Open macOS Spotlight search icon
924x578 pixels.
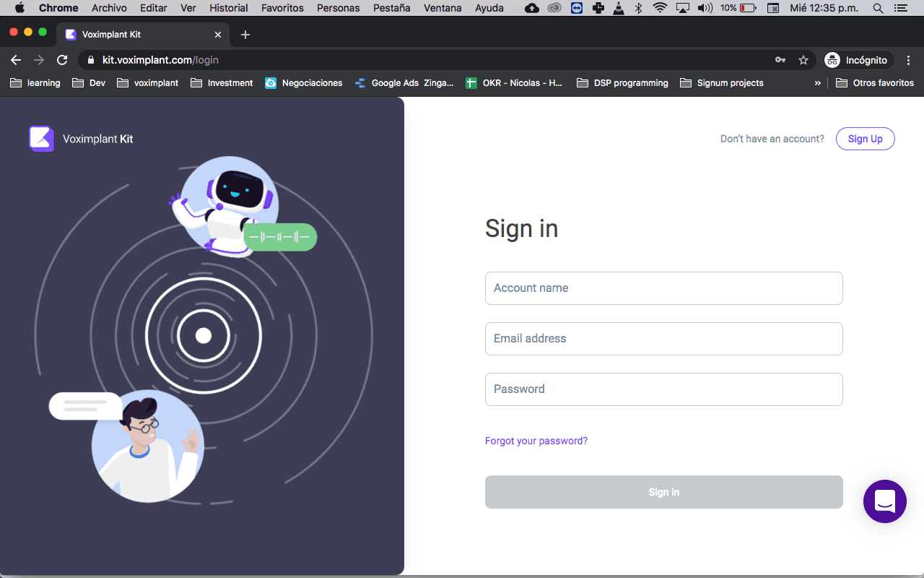coord(878,8)
